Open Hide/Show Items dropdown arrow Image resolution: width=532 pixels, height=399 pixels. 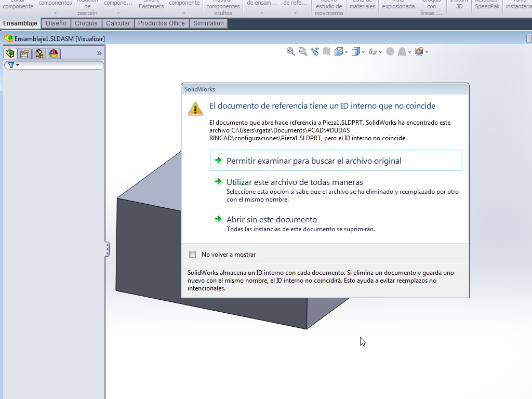pyautogui.click(x=381, y=52)
